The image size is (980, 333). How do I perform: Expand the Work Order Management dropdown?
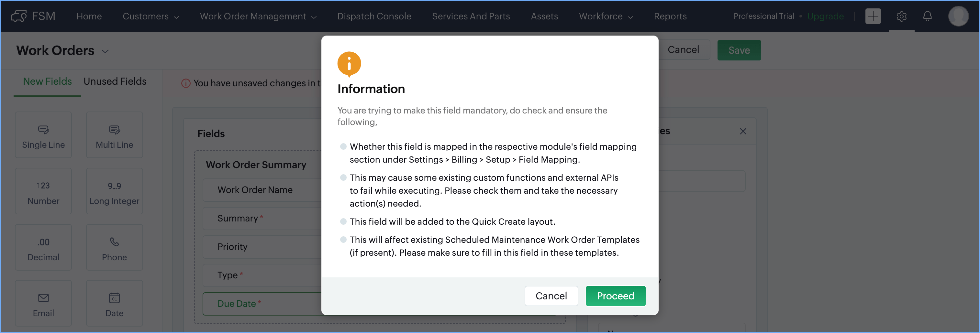coord(258,16)
